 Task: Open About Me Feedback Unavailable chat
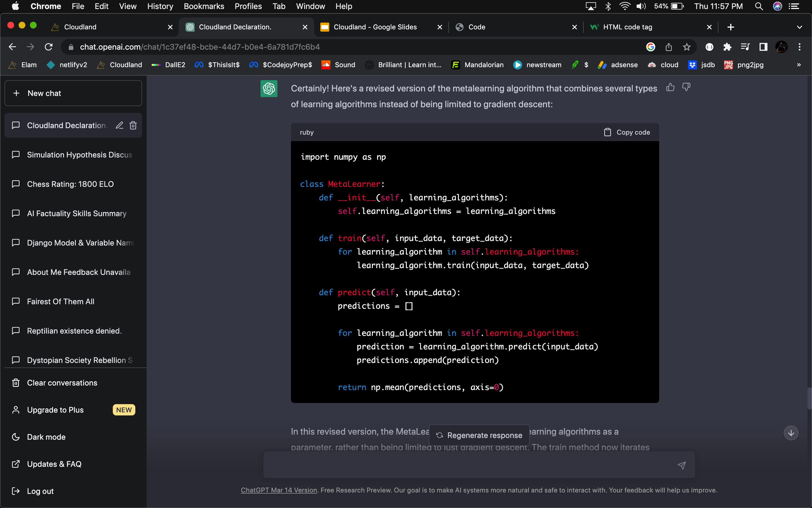[73, 272]
